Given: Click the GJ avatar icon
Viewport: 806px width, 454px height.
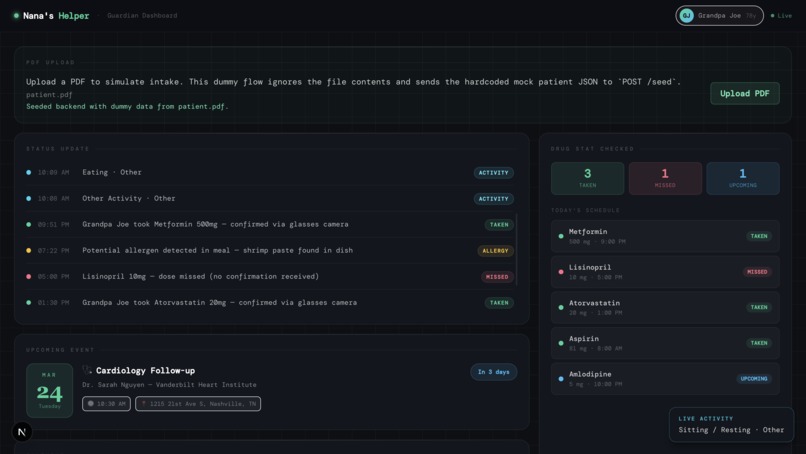Looking at the screenshot, I should tap(686, 15).
